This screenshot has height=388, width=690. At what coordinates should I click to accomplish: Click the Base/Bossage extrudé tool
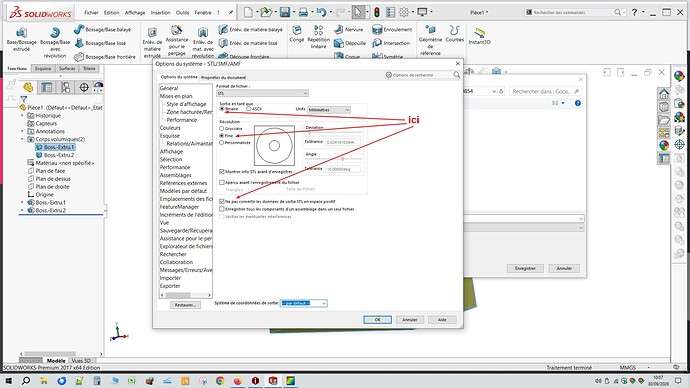click(21, 39)
